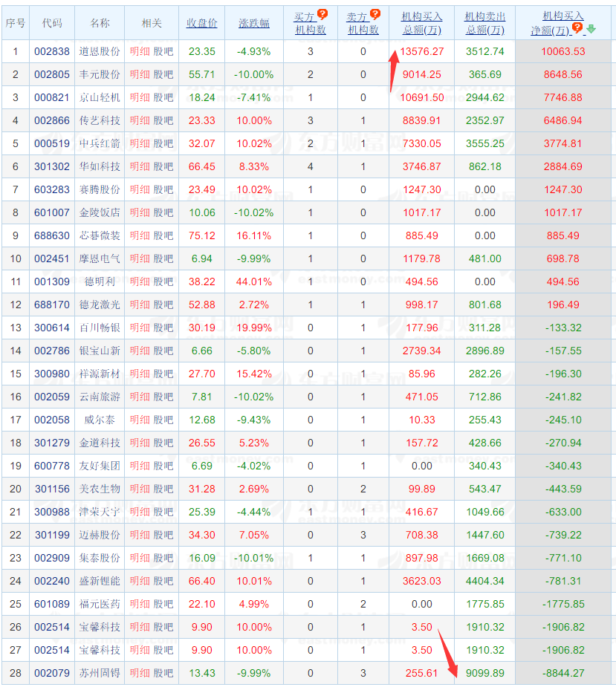Open the 传艺科技 stock name link

pos(100,120)
